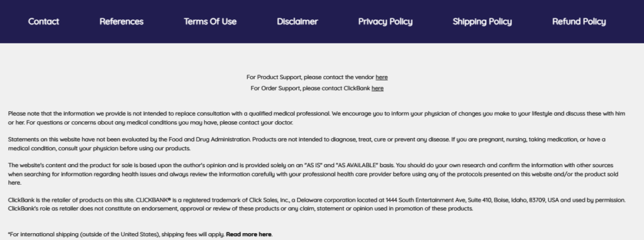Click the qualified medical professional notice paragraph

(316, 117)
